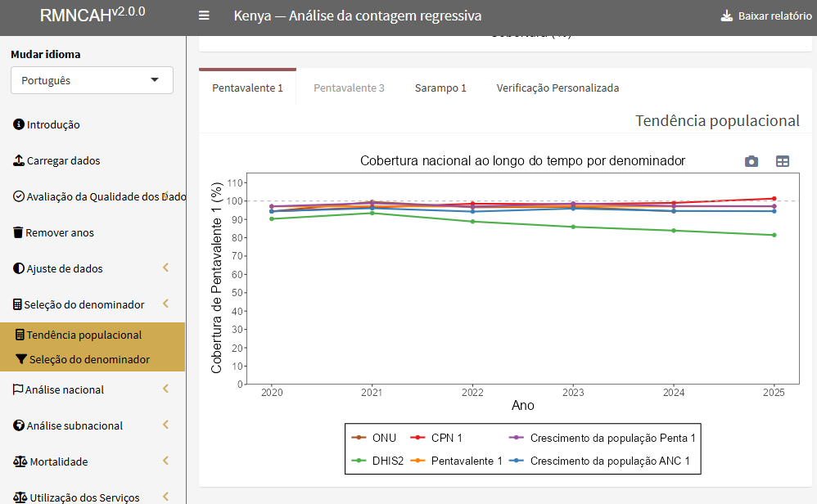This screenshot has height=504, width=817.
Task: Click the calculator icon beside Seleção do denominador
Action: [x=18, y=304]
